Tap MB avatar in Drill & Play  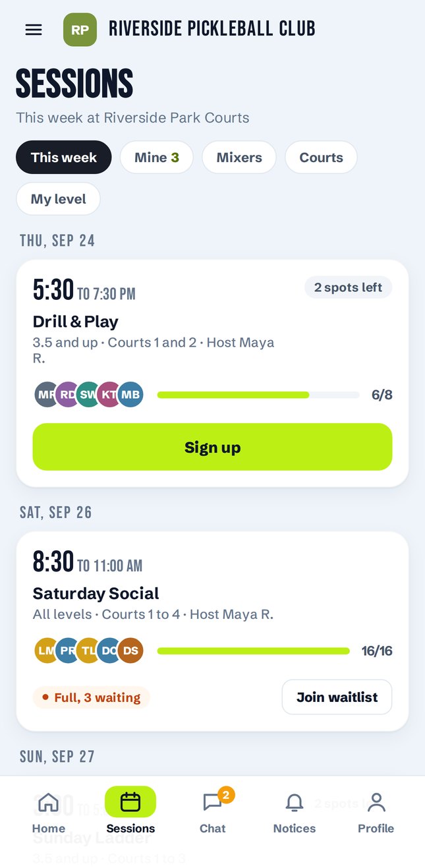130,395
